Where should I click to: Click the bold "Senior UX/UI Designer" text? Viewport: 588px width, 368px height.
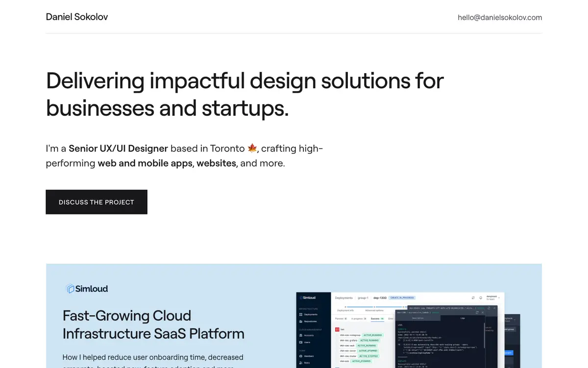click(118, 148)
